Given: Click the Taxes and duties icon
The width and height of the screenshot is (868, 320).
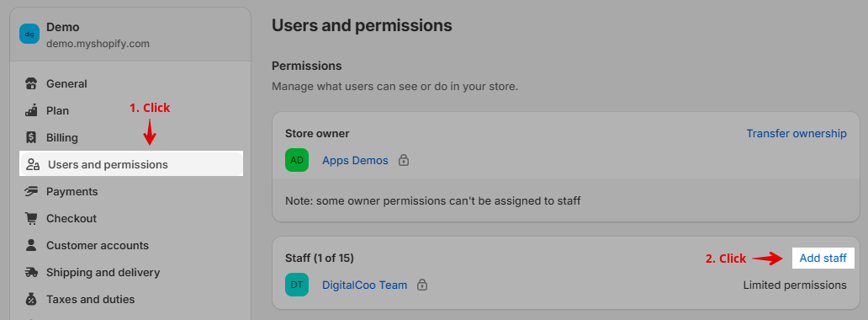Looking at the screenshot, I should point(32,299).
